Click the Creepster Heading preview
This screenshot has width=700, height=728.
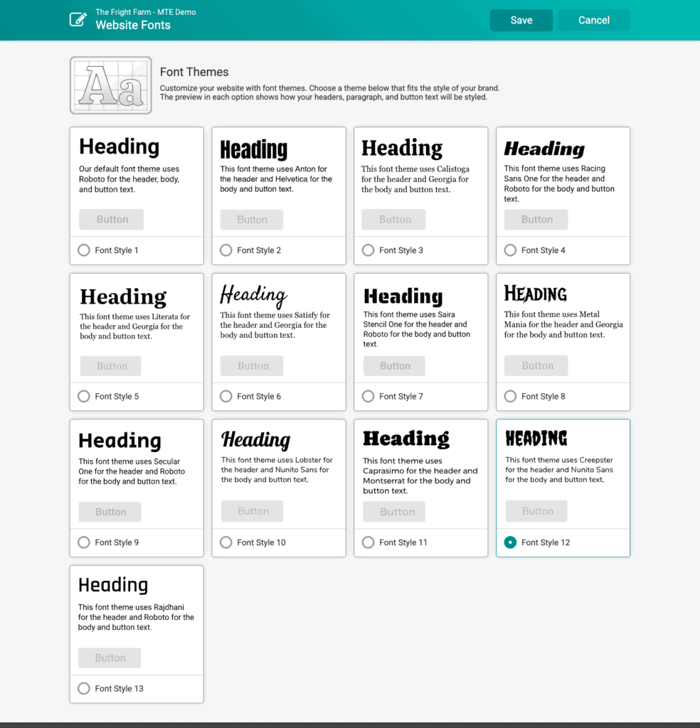click(x=536, y=438)
